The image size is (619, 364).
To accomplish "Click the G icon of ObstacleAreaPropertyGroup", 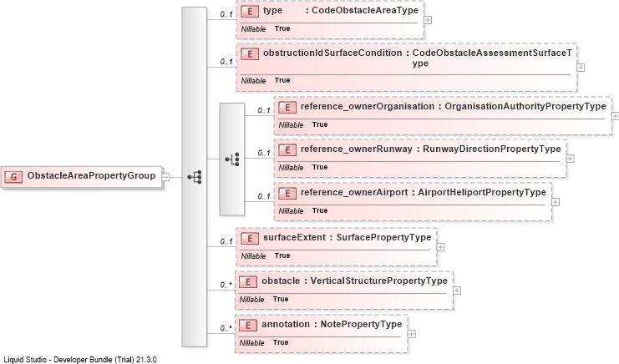I will pos(13,177).
